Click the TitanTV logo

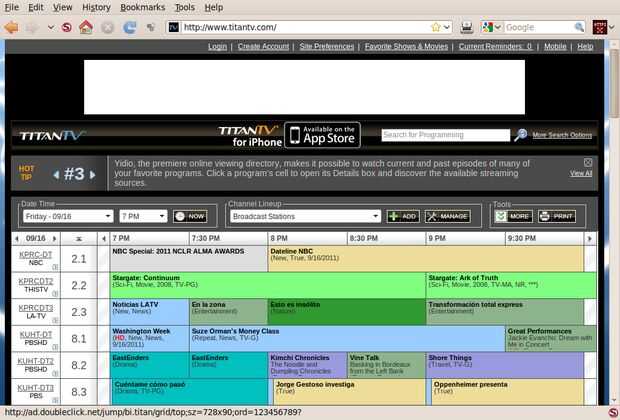tap(52, 136)
